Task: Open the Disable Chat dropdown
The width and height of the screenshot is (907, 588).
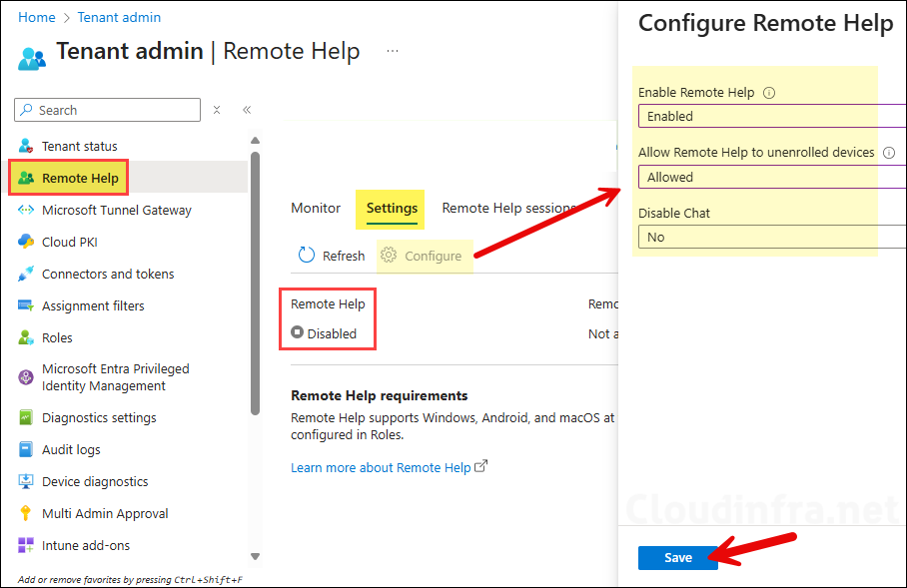Action: pyautogui.click(x=771, y=237)
